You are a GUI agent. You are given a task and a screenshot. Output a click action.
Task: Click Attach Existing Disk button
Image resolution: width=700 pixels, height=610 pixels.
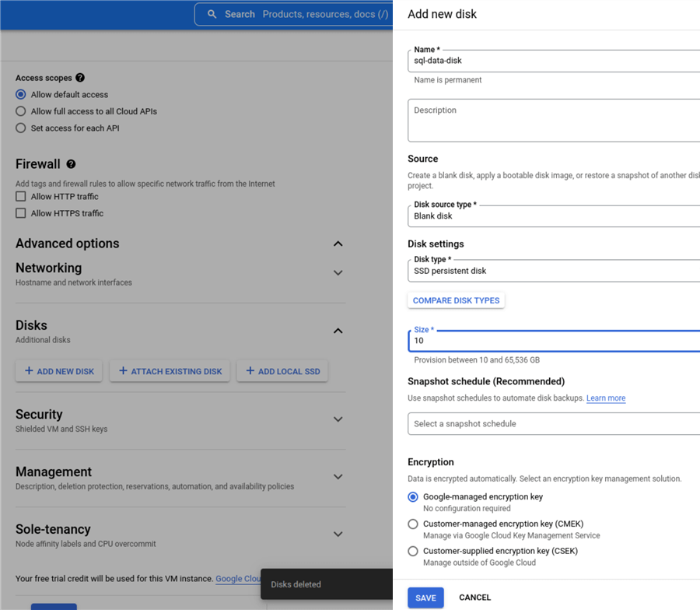coord(170,371)
